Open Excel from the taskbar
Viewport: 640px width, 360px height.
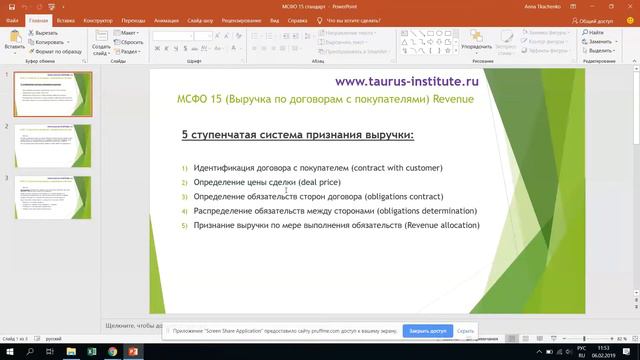pos(92,351)
